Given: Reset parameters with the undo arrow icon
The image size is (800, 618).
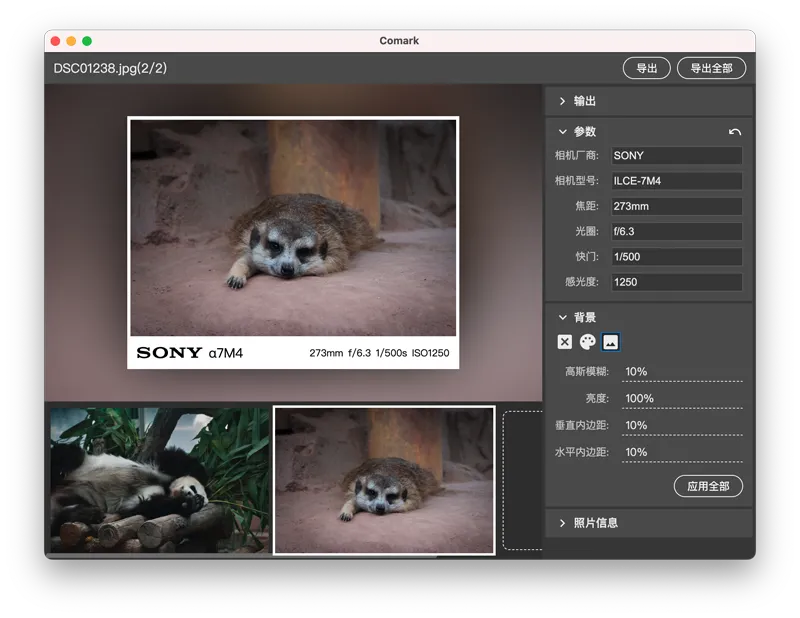Looking at the screenshot, I should (x=735, y=132).
